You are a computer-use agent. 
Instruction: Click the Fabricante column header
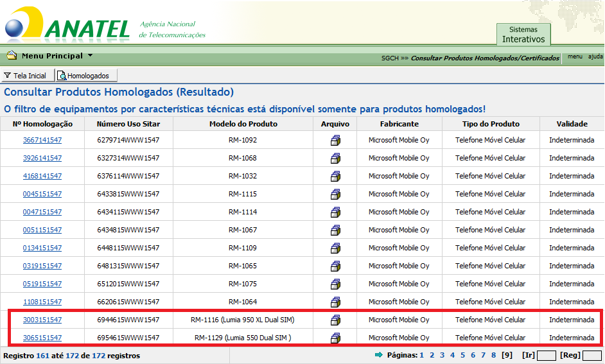click(x=399, y=124)
